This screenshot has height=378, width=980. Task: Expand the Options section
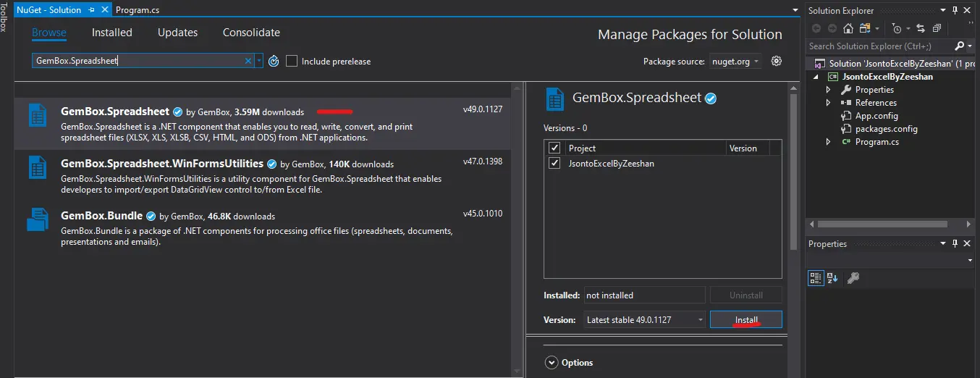point(552,362)
